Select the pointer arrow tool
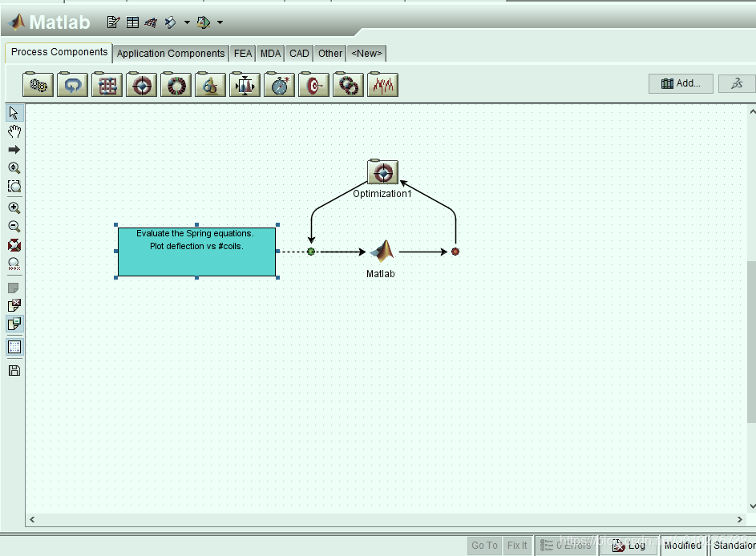This screenshot has width=756, height=556. 14,113
